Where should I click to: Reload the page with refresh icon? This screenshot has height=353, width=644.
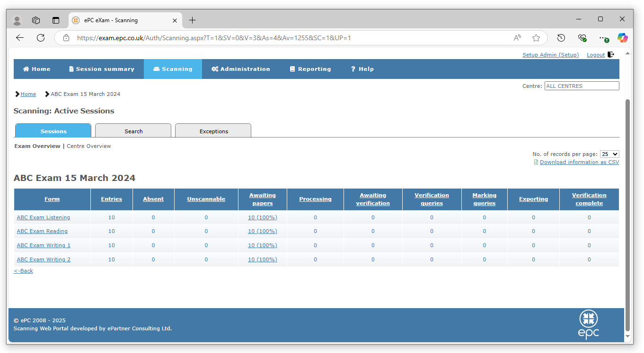click(41, 38)
